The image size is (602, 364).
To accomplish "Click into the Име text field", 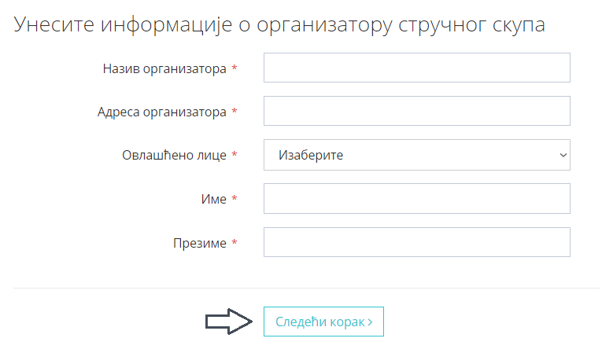I will (416, 198).
